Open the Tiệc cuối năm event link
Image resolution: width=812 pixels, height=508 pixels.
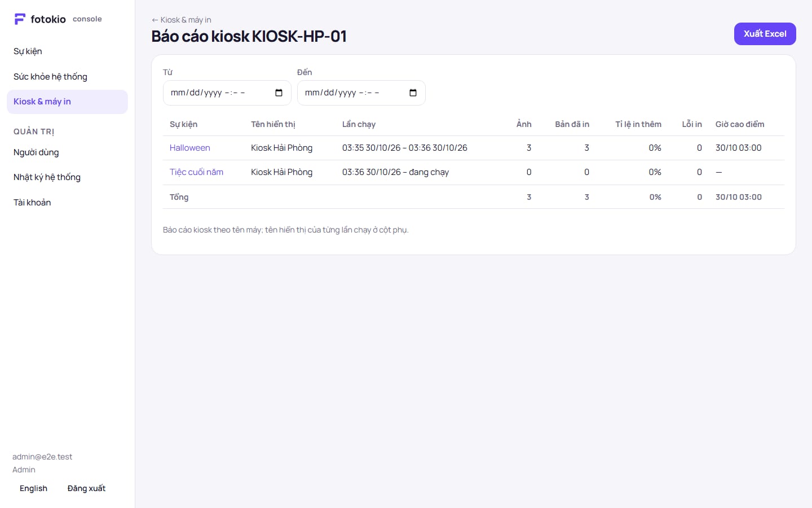point(196,172)
